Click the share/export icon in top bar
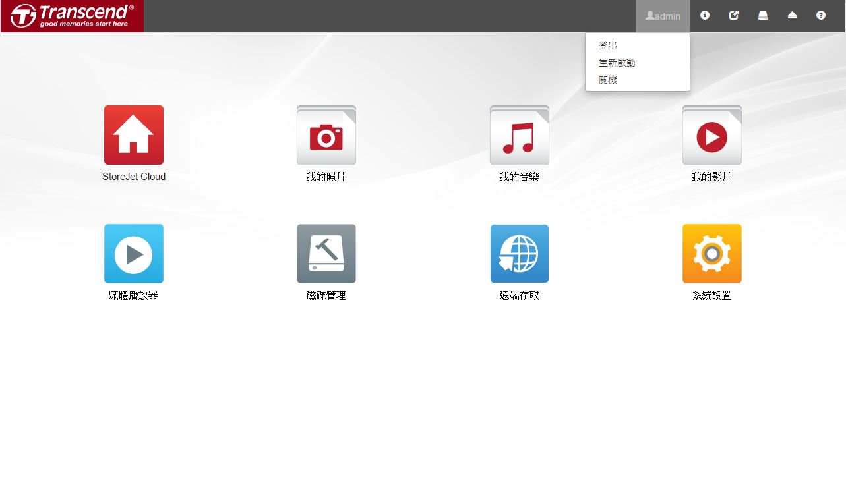 coord(734,15)
